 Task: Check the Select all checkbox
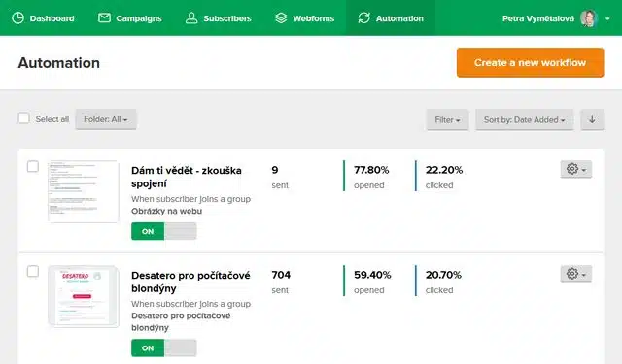coord(23,118)
